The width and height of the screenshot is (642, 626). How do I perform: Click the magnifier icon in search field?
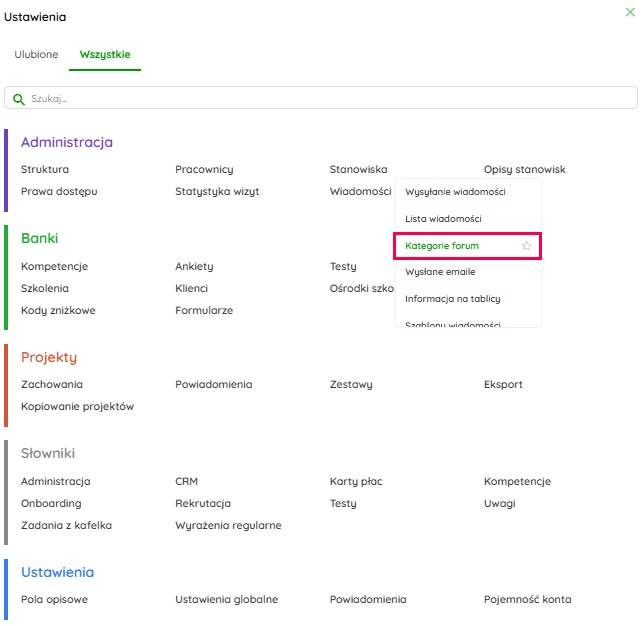[18, 99]
